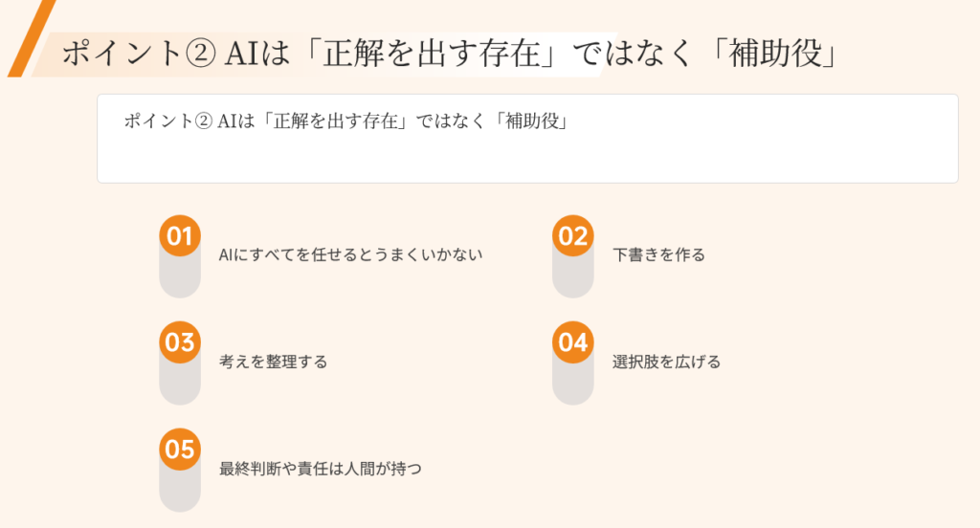Click the gray pill shape under badge 03
This screenshot has width=980, height=528.
coord(180,385)
